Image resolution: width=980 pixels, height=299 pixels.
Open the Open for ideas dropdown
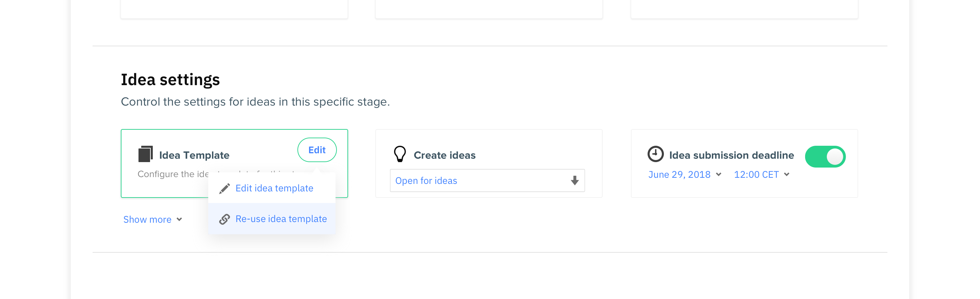click(487, 180)
